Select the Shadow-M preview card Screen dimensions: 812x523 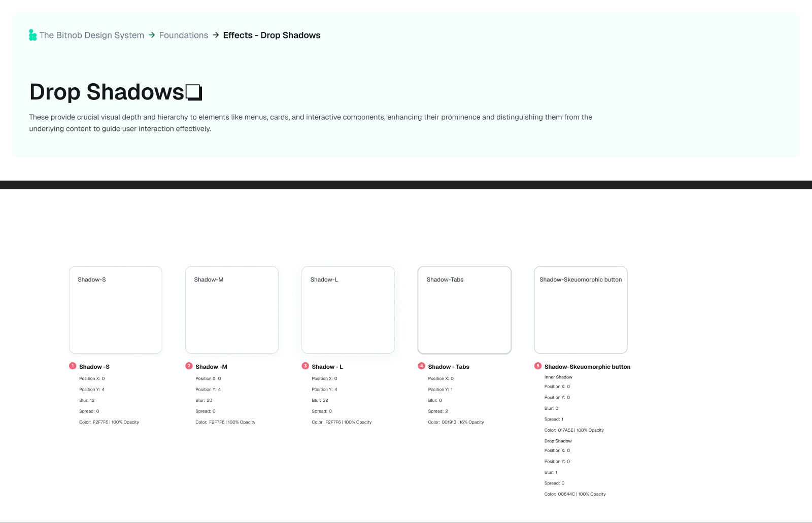[232, 310]
